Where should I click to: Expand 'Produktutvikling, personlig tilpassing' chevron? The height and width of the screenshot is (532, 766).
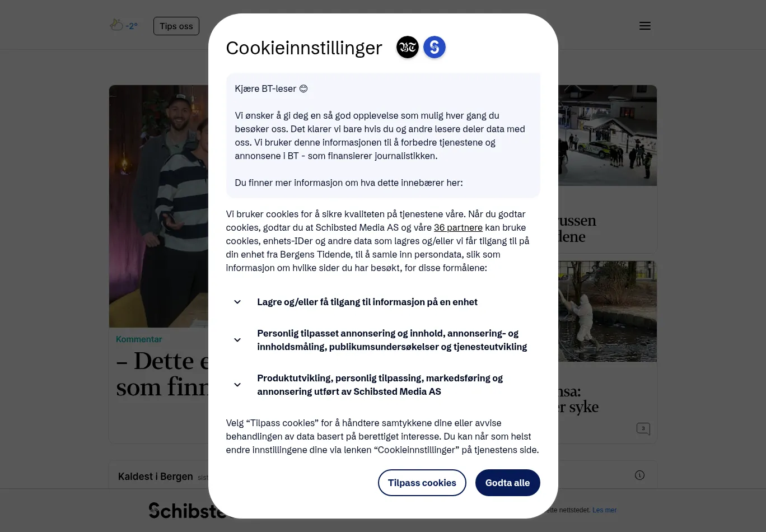point(237,385)
